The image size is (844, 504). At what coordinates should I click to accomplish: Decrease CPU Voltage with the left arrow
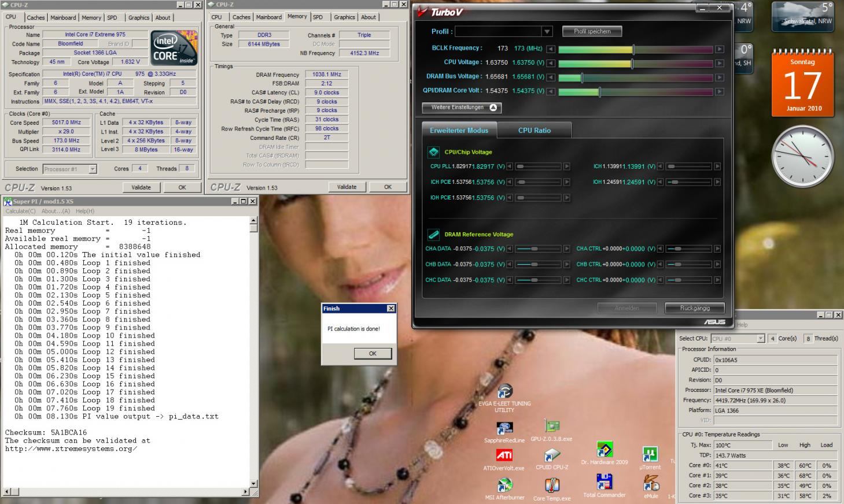click(551, 64)
